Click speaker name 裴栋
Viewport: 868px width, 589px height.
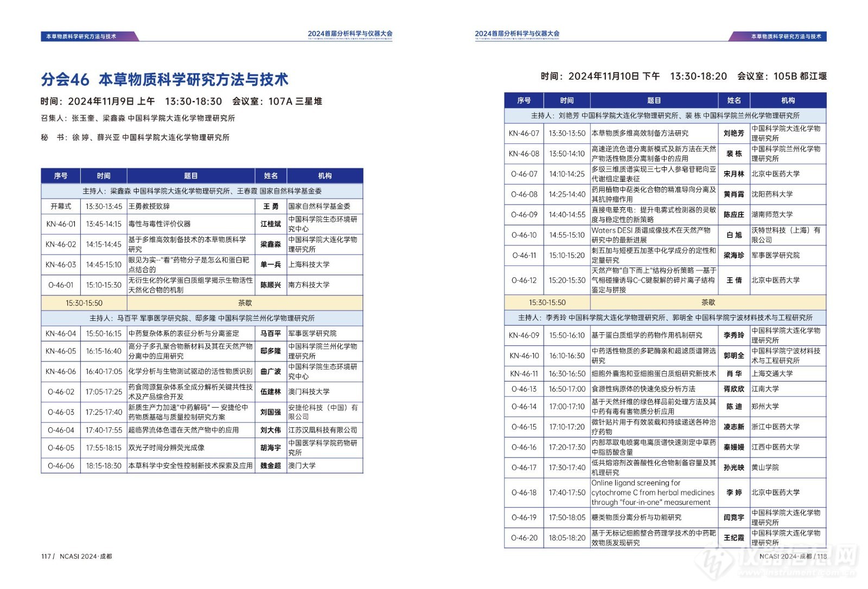[734, 154]
